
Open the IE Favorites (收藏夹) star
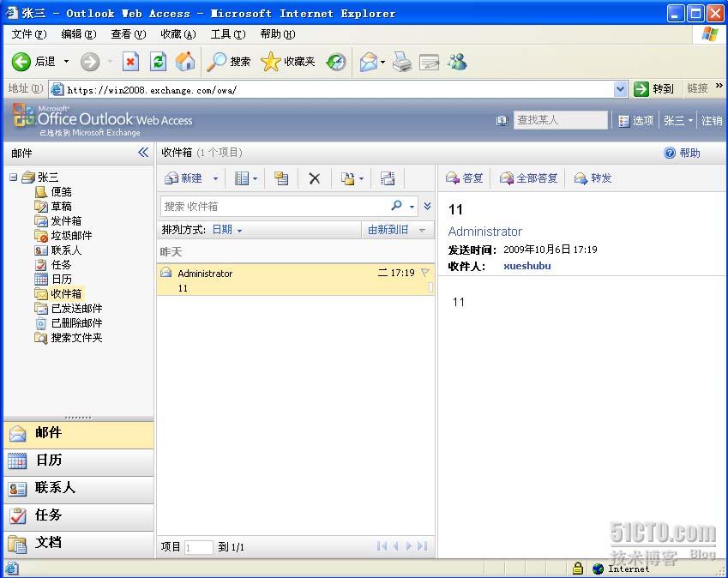[288, 61]
